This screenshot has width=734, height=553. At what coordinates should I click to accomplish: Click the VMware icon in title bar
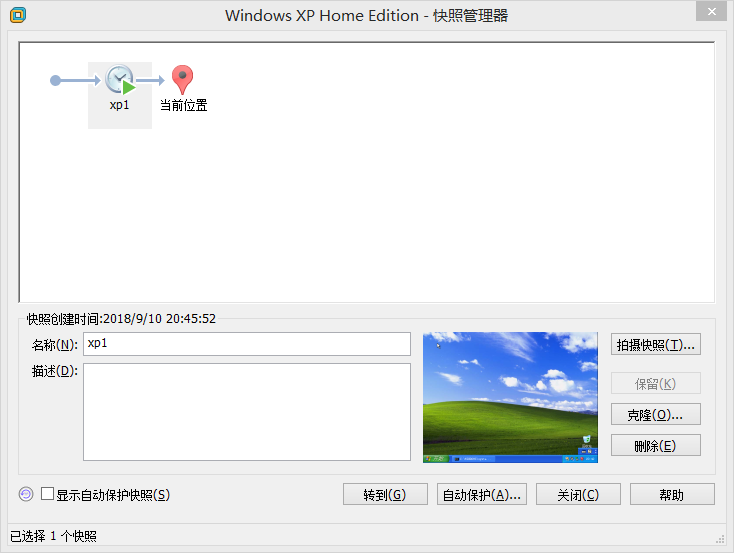pos(18,15)
